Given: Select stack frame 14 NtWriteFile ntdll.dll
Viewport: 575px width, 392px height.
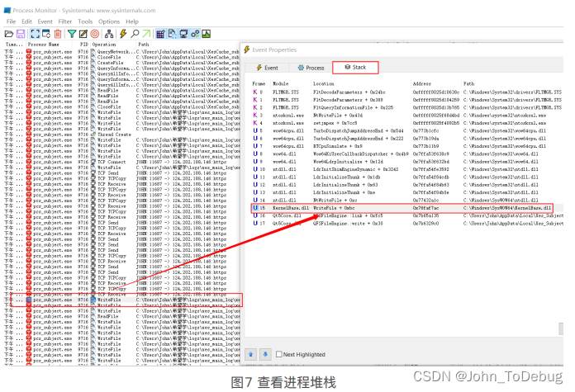Looking at the screenshot, I should (x=407, y=200).
